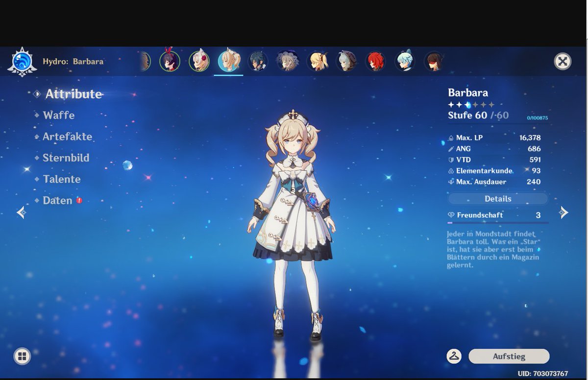This screenshot has width=588, height=380.
Task: Select Razor's grey hooded portrait
Action: click(x=346, y=61)
